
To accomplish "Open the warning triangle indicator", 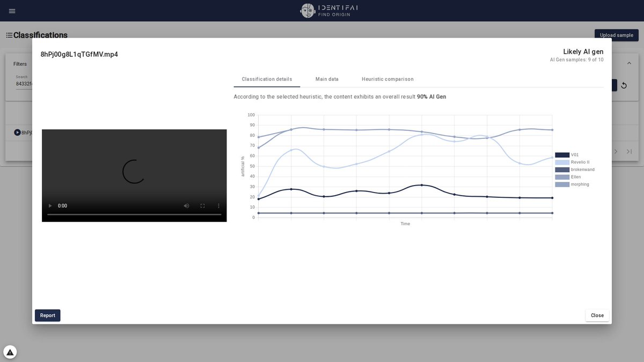I will pyautogui.click(x=9, y=351).
